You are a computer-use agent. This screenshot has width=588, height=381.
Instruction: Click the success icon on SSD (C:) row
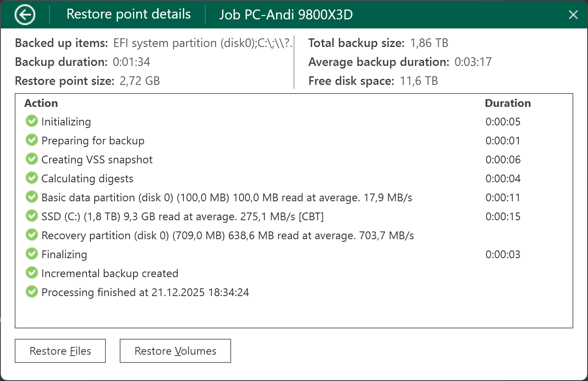click(31, 216)
